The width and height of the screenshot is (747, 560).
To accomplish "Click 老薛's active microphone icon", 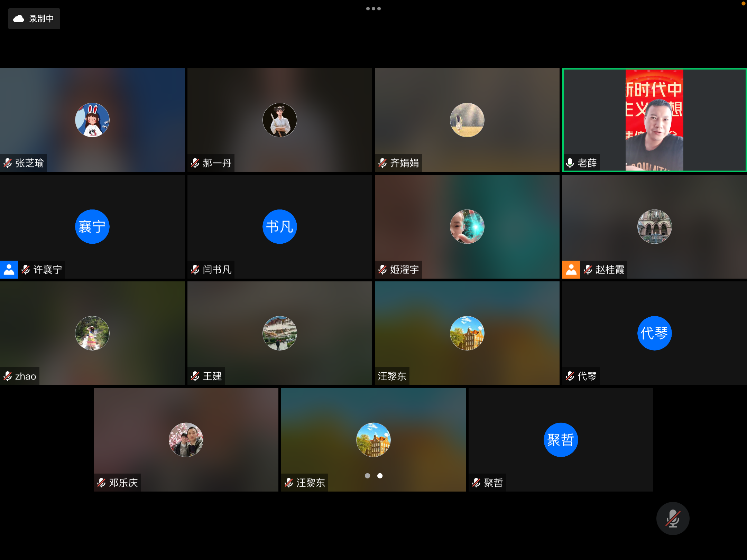I will tap(570, 163).
